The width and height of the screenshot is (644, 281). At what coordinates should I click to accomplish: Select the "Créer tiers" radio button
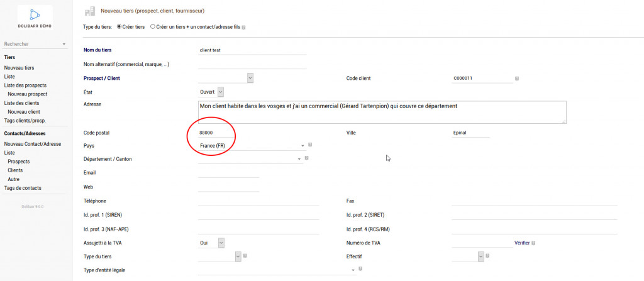(119, 27)
